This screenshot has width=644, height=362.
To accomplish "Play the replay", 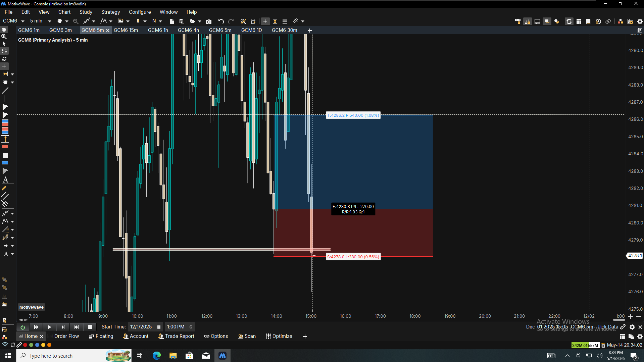I will (x=49, y=327).
